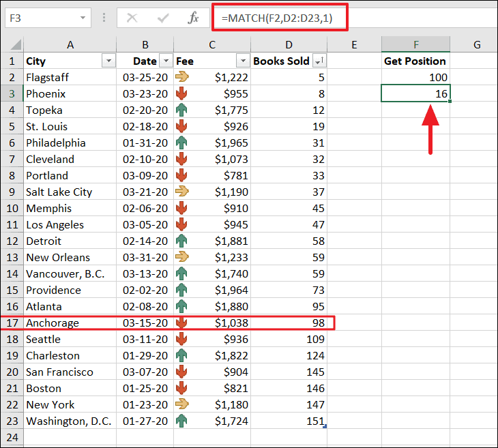Open the Insert Function fx button
The width and height of the screenshot is (498, 448).
click(193, 18)
